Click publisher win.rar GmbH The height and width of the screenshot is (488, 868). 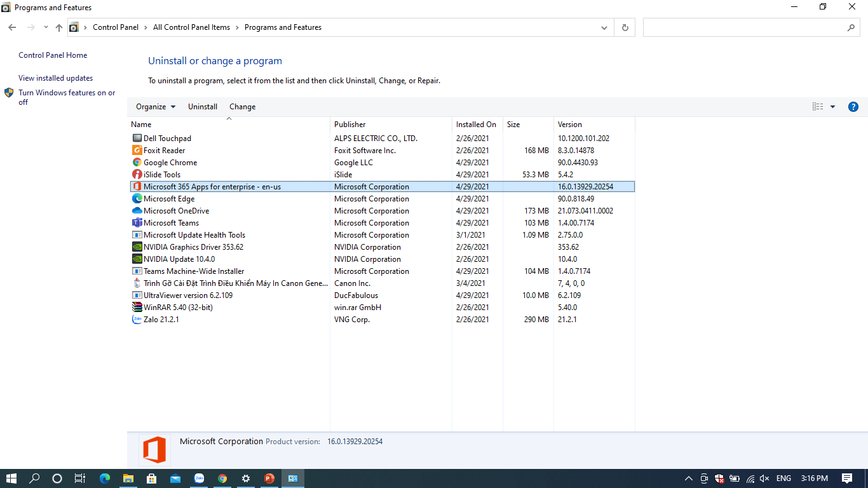tap(358, 308)
